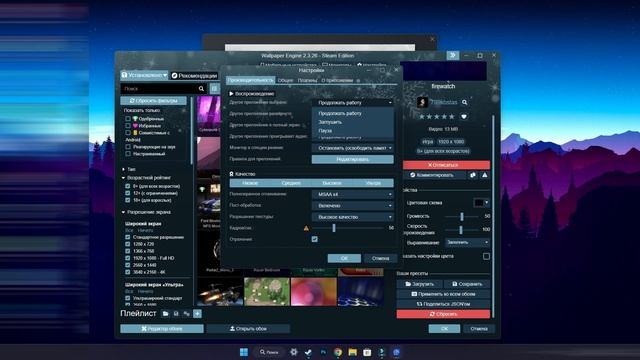The image size is (640, 360).
Task: Click the search magnifier icon in wallpaper search
Action: (x=201, y=89)
